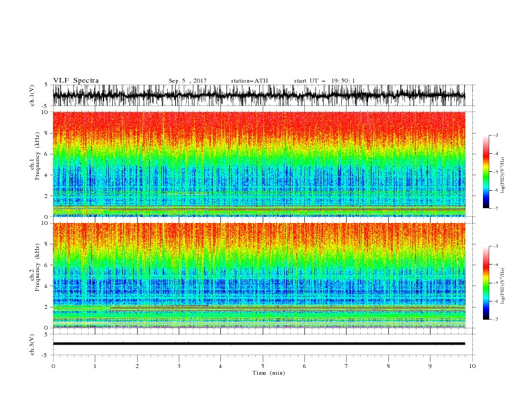532x411 pixels.
Task: Select the date text "Sep. 5 , 2017"
Action: click(187, 81)
